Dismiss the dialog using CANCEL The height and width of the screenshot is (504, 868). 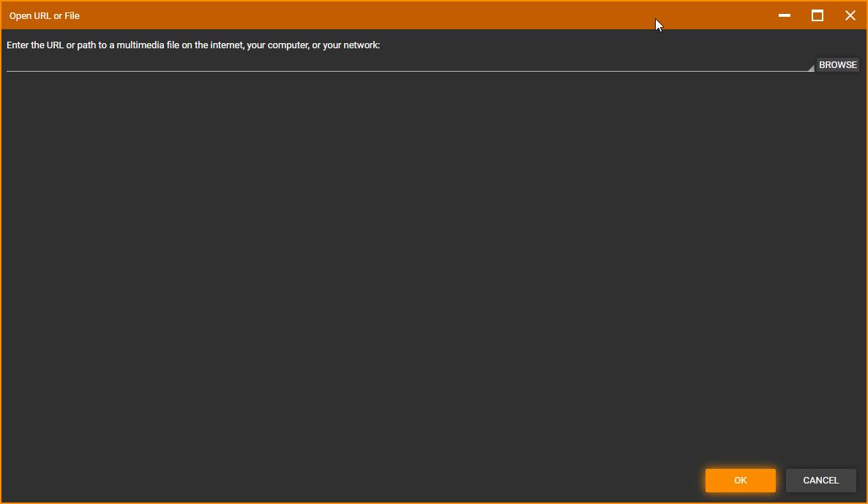820,481
